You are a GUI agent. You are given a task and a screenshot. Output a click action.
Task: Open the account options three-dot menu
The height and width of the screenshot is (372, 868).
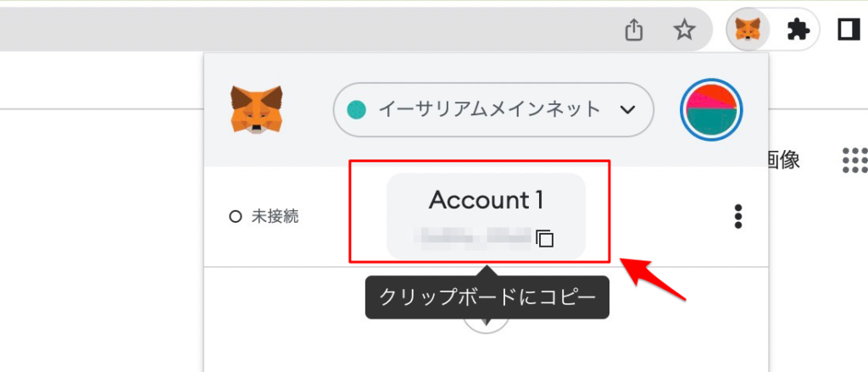738,216
